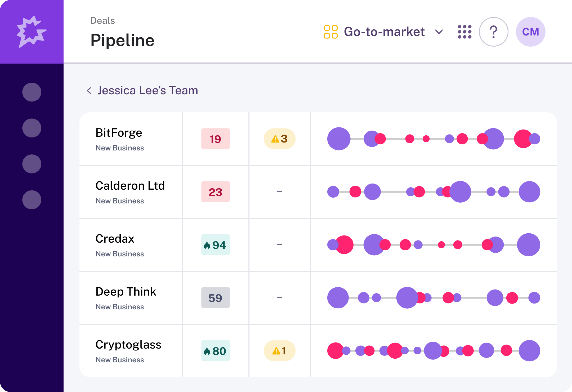Viewport: 572px width, 392px height.
Task: Open the Jessica Lee's Team link
Action: pos(148,91)
